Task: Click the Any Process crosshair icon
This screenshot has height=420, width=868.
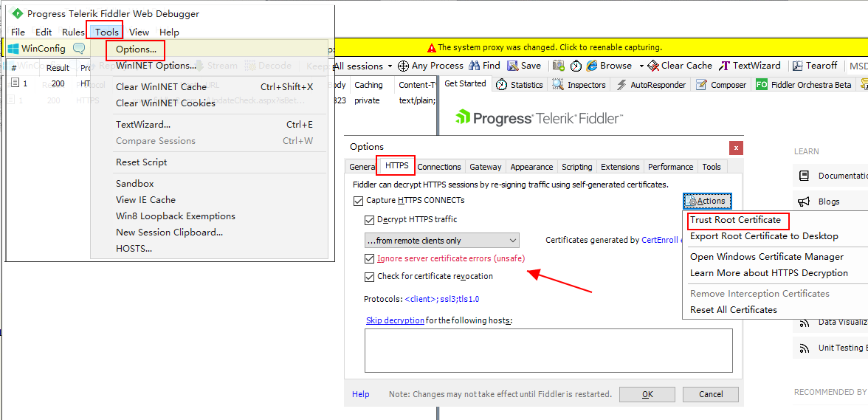Action: [x=404, y=66]
